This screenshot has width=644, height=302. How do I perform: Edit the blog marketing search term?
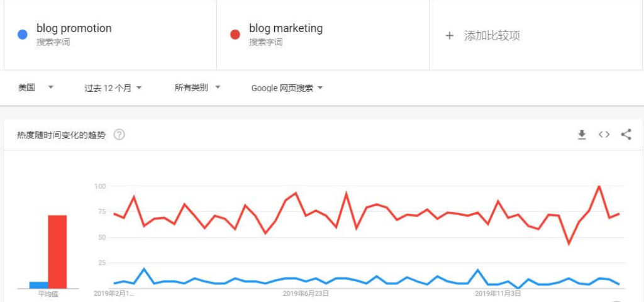coord(286,28)
